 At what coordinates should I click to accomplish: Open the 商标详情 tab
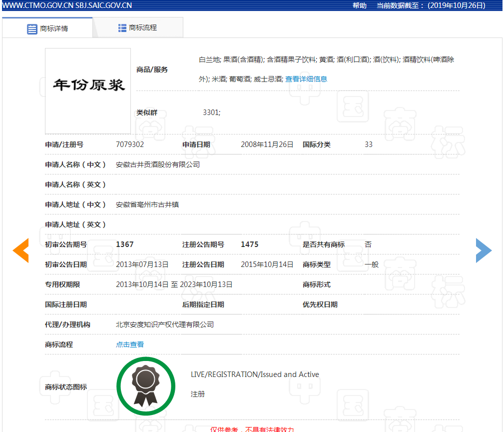(x=47, y=28)
